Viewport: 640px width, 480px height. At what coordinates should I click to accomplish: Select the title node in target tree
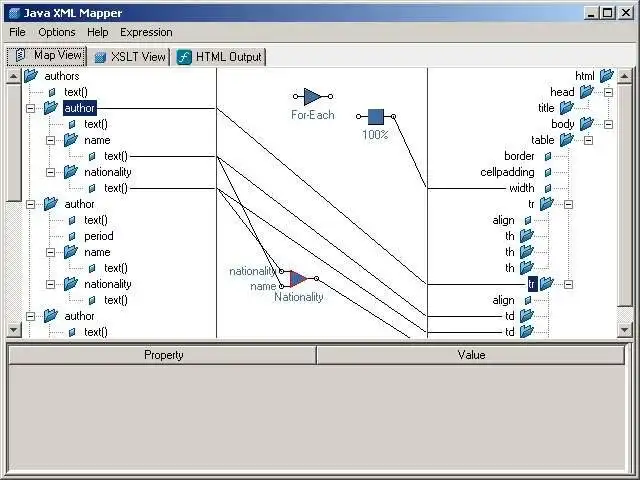(546, 108)
